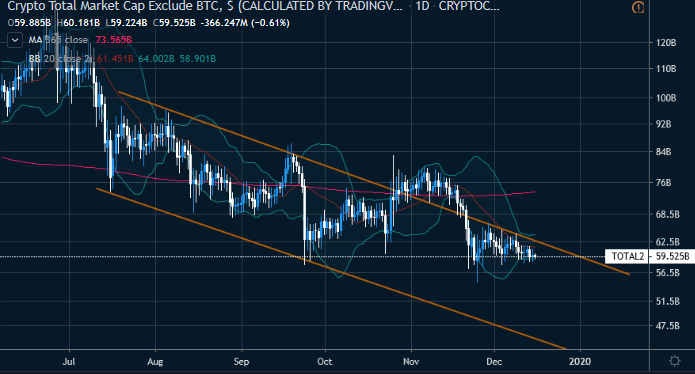Click the low value L59.224B
The width and height of the screenshot is (695, 374).
[126, 23]
